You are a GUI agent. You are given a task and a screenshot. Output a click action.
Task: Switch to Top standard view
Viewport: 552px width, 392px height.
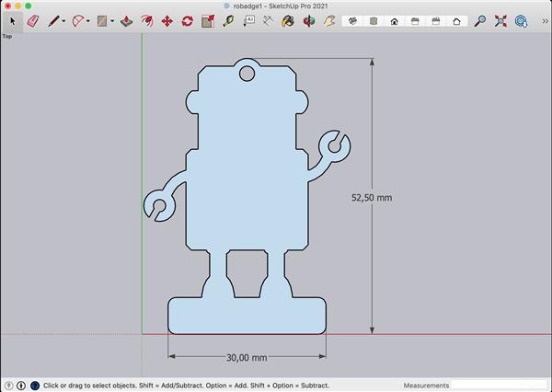(x=374, y=20)
